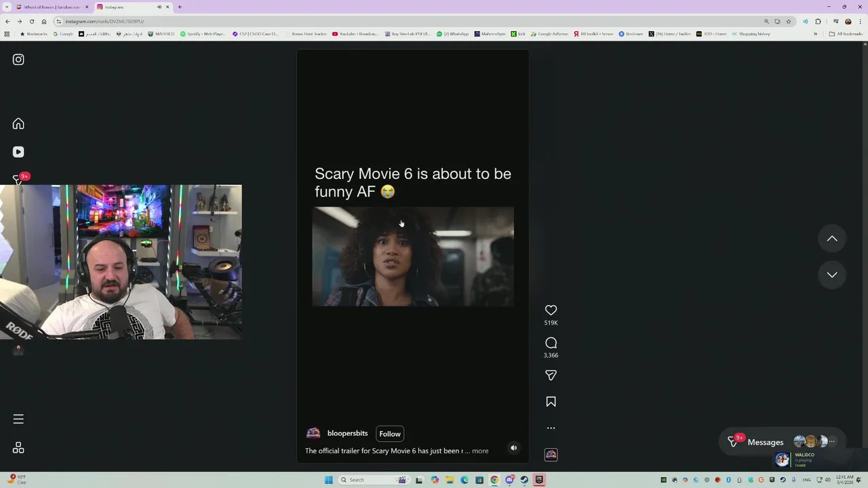Open the Windows Start menu
868x488 pixels.
pos(329,480)
